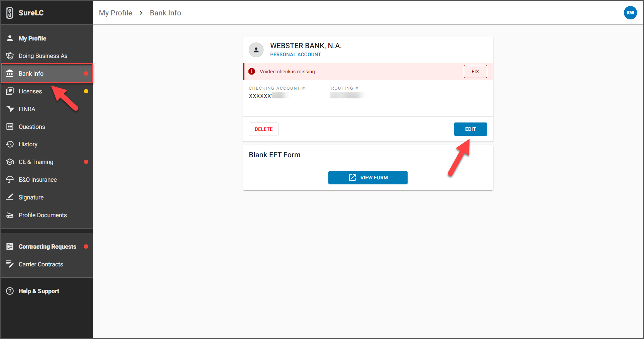
Task: Open CE & Training section
Action: tap(47, 162)
